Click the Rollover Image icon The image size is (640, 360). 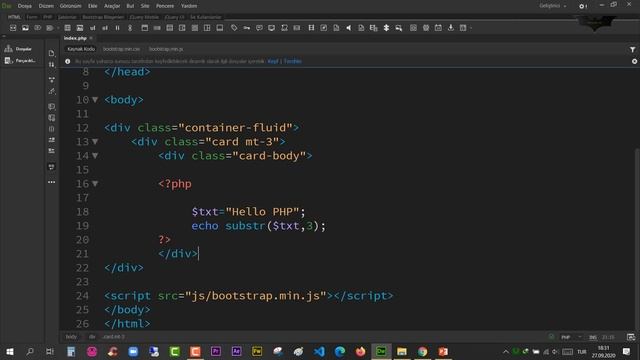point(399,28)
